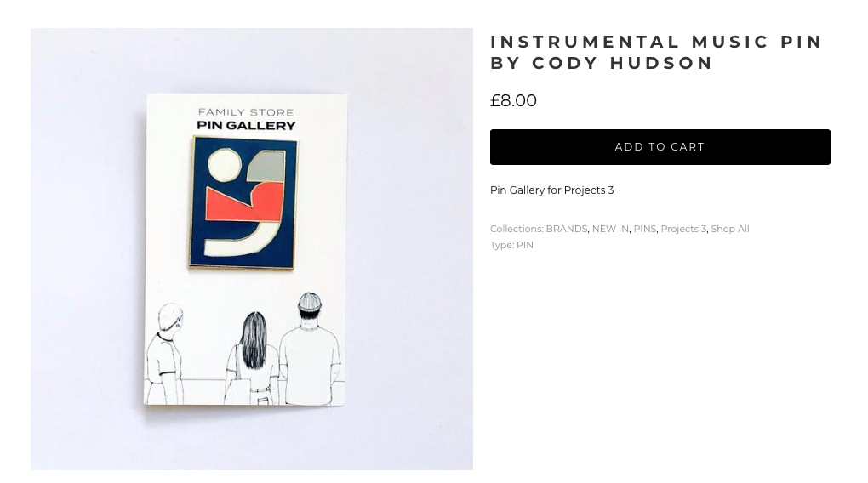868x483 pixels.
Task: Click the long-haired figure illustration
Action: click(x=252, y=359)
